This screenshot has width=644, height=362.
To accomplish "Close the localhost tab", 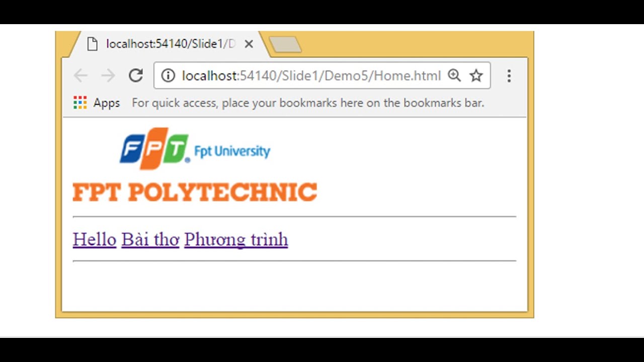I will [x=249, y=44].
